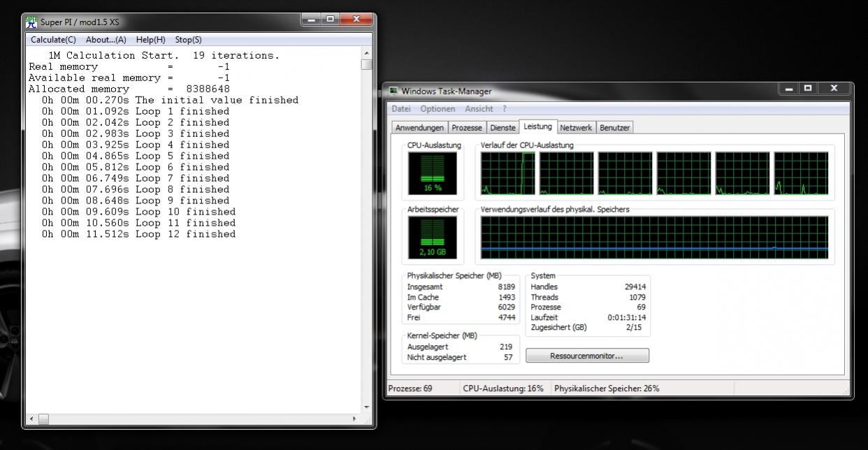The height and width of the screenshot is (450, 868).
Task: Click the Super PI vertical scrollbar thumb
Action: pos(367,64)
